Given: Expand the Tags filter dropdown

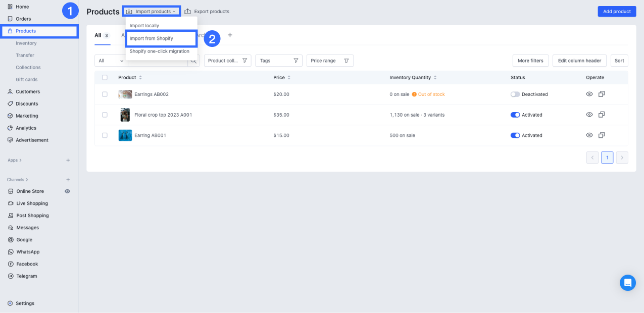Looking at the screenshot, I should 278,61.
